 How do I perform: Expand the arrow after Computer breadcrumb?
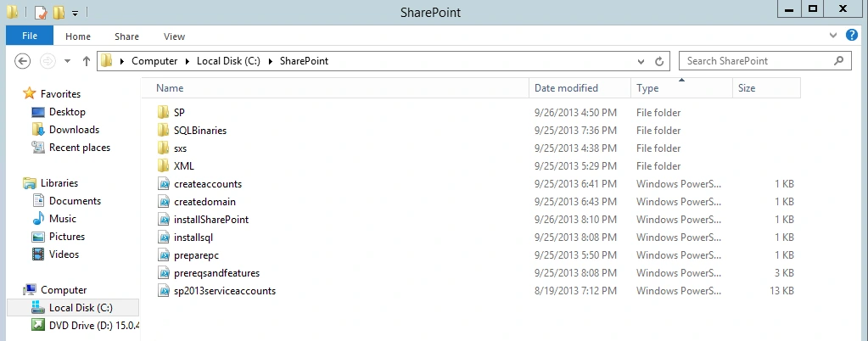tap(188, 61)
